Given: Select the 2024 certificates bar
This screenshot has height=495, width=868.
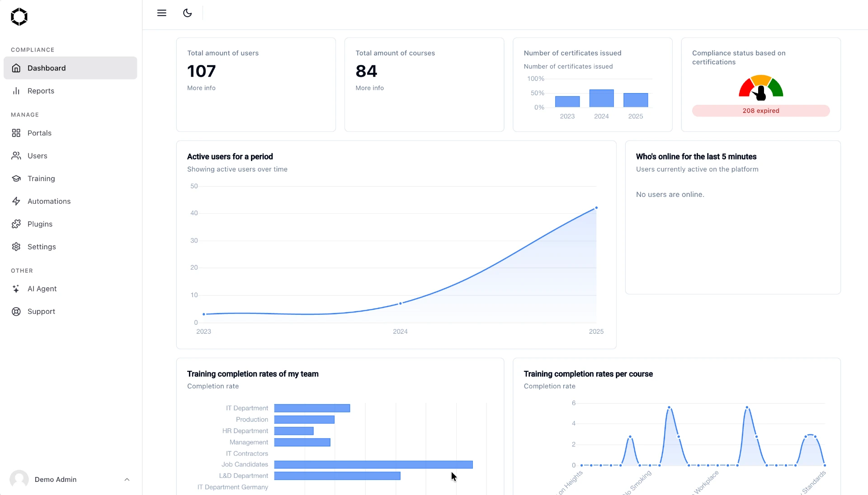Looking at the screenshot, I should tap(601, 98).
